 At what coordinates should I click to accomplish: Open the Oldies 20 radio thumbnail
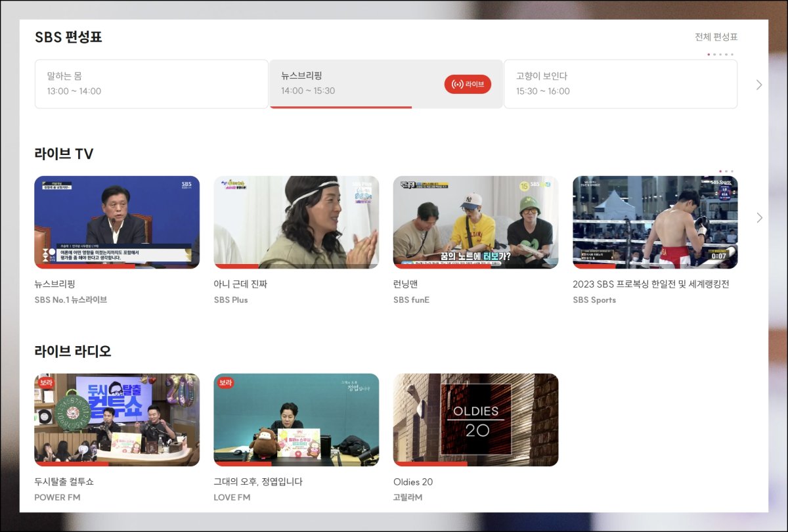475,420
